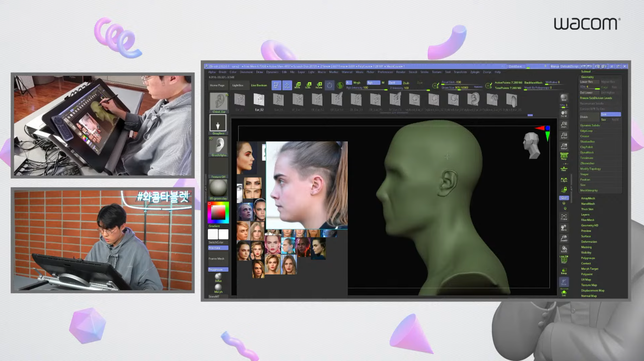Click the gyro circle icon
The height and width of the screenshot is (361, 644).
pos(330,85)
